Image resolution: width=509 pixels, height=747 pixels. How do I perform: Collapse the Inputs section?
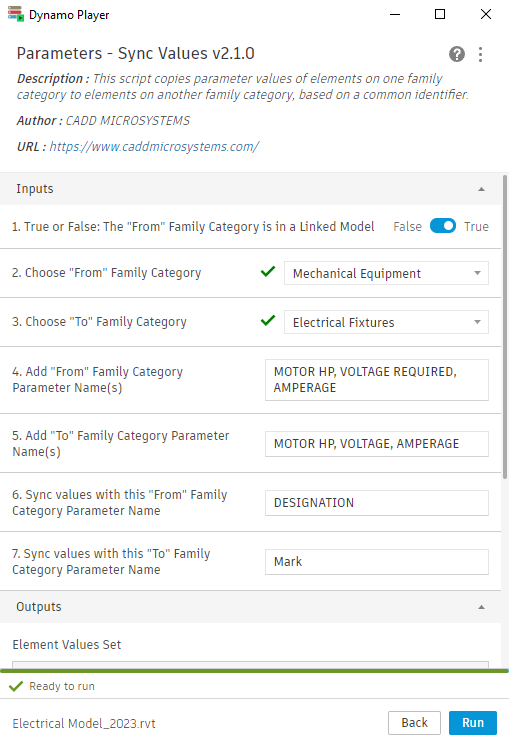pyautogui.click(x=481, y=189)
